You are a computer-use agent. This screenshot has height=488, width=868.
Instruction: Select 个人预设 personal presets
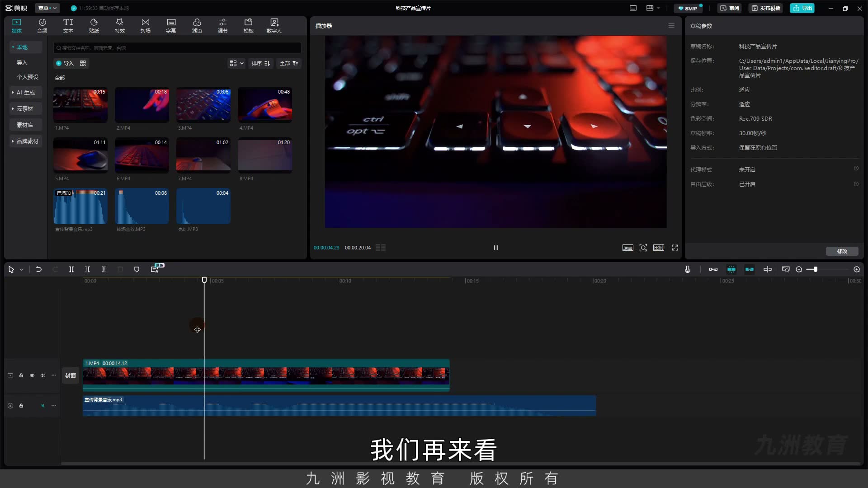[x=28, y=77]
